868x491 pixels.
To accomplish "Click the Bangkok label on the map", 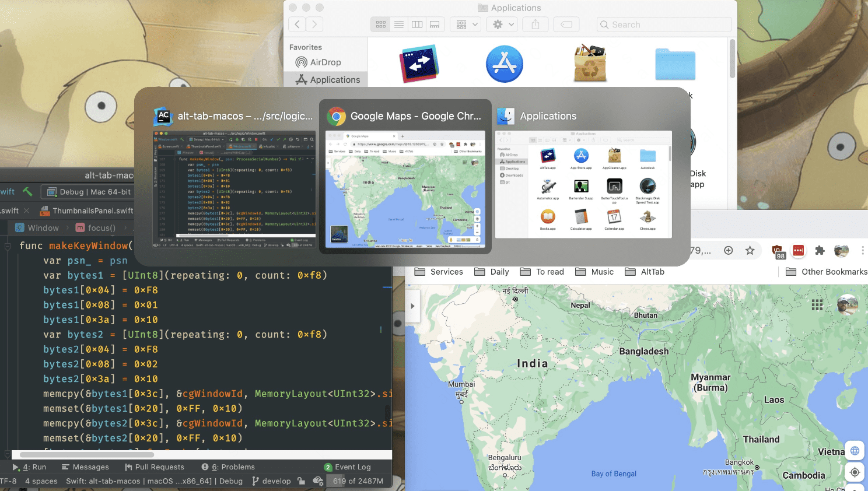I will pyautogui.click(x=739, y=462).
